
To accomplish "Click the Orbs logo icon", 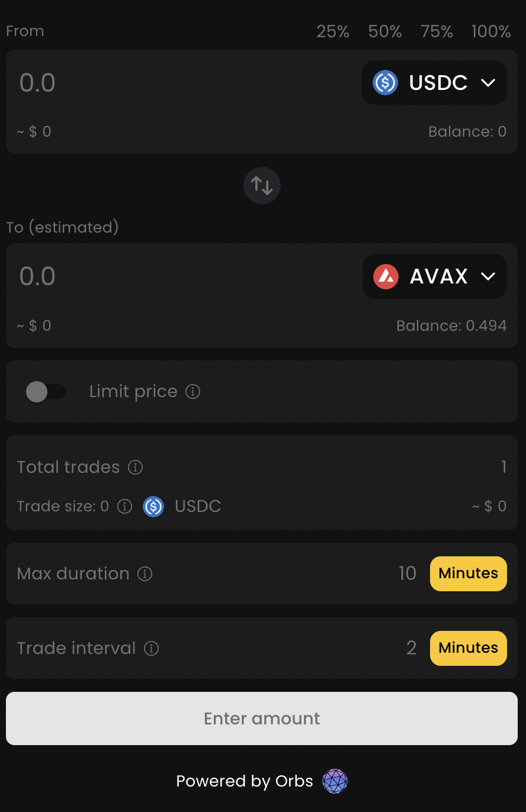I will point(335,781).
